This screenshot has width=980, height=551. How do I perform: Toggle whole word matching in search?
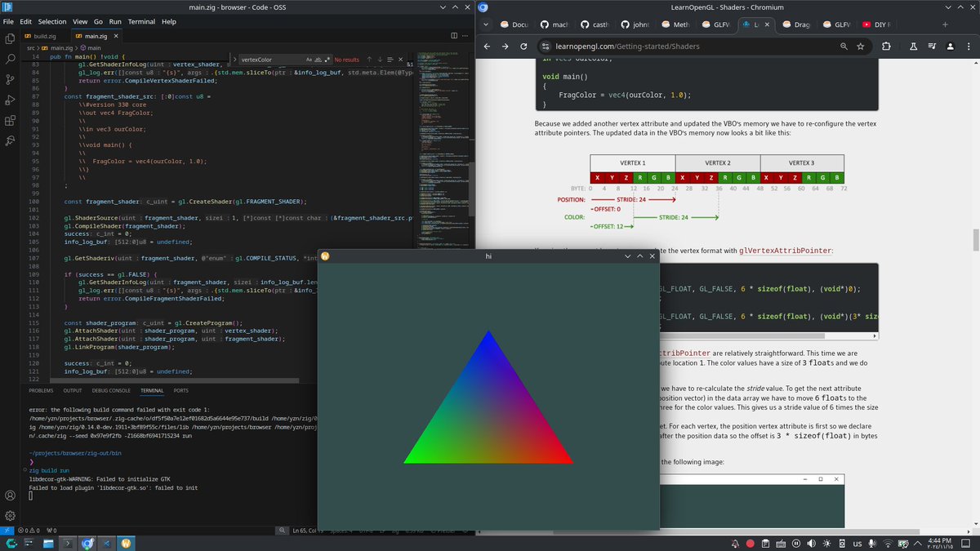point(319,60)
